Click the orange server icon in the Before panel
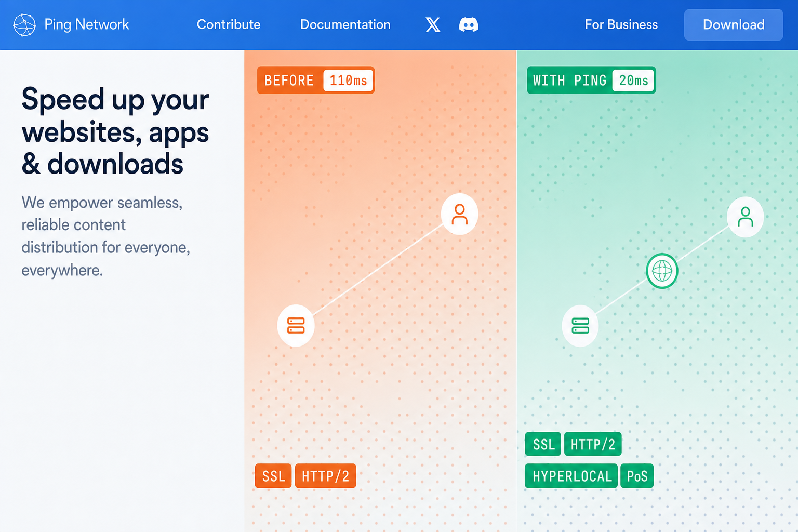Viewport: 798px width, 532px height. [296, 326]
